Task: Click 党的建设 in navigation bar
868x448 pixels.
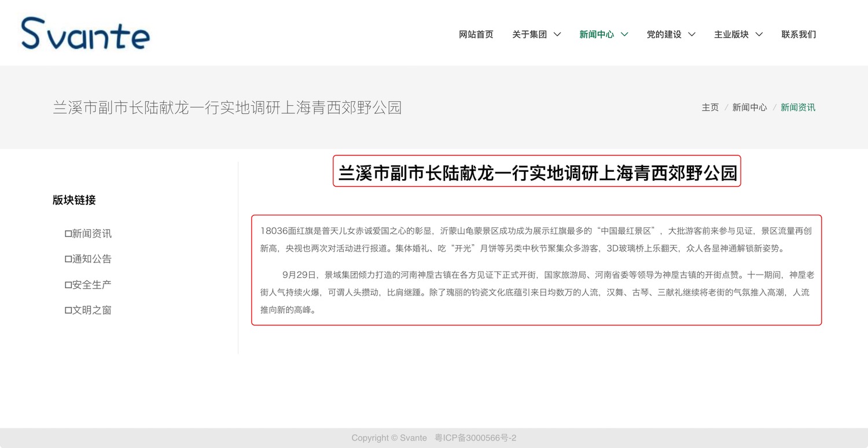Action: [x=664, y=35]
